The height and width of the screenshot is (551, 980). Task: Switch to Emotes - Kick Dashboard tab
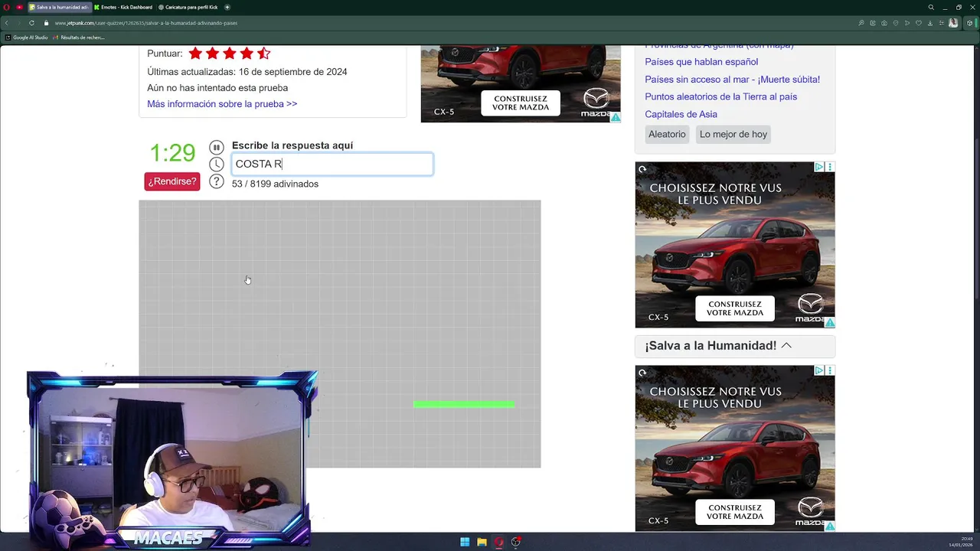[x=123, y=7]
